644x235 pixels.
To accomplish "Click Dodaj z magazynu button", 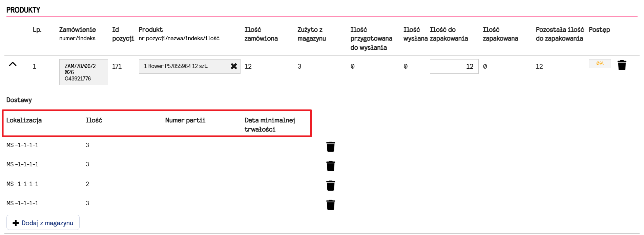I will 43,222.
